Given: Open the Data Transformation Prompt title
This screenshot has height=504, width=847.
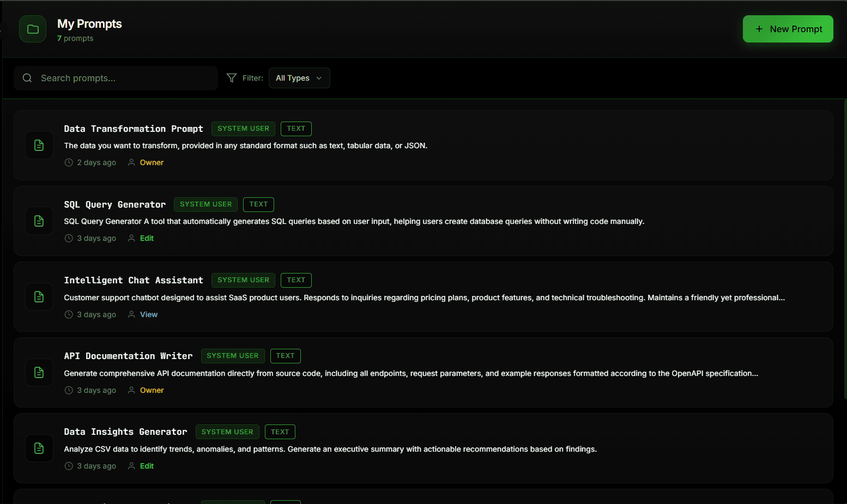Looking at the screenshot, I should click(134, 129).
